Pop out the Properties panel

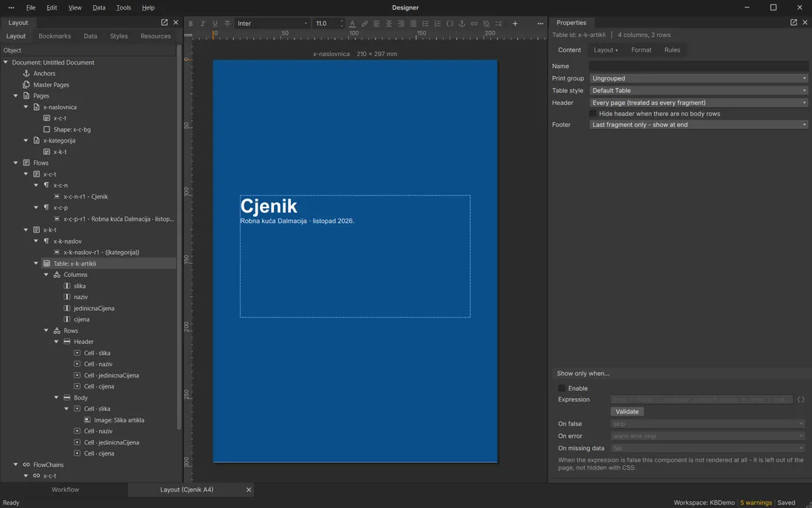pyautogui.click(x=794, y=22)
